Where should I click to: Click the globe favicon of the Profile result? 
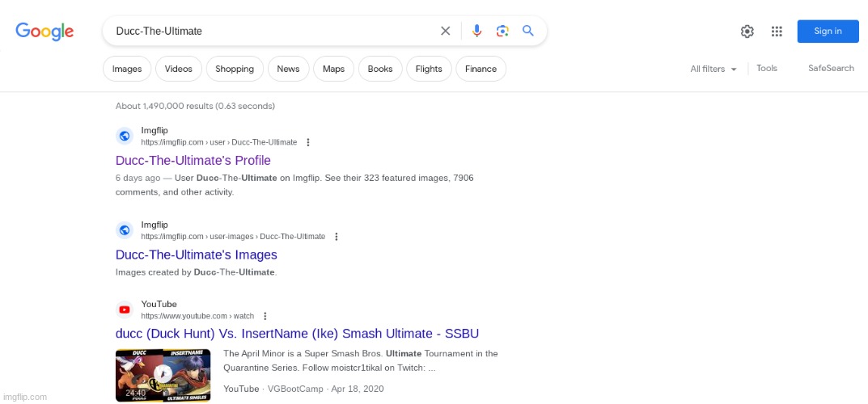pos(125,136)
